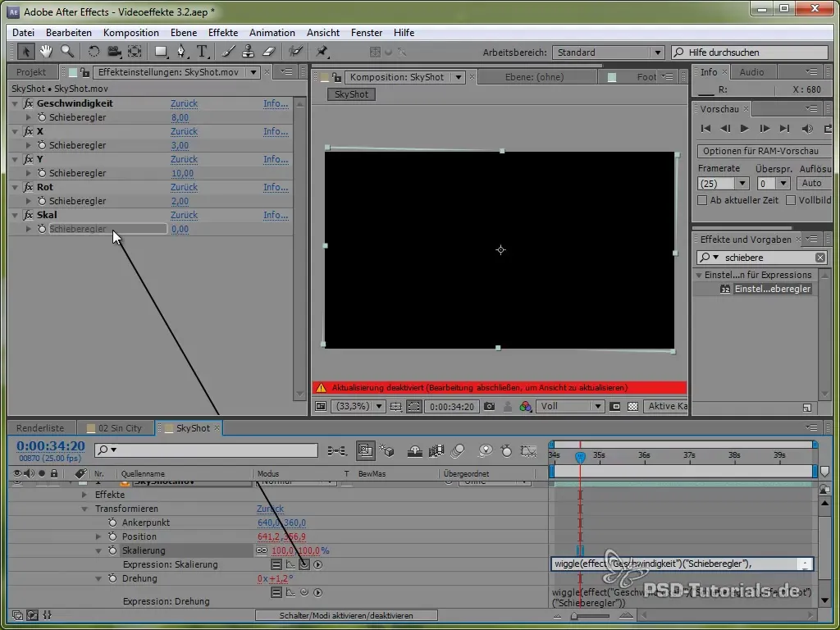
Task: Select the Eraser tool
Action: pos(269,52)
